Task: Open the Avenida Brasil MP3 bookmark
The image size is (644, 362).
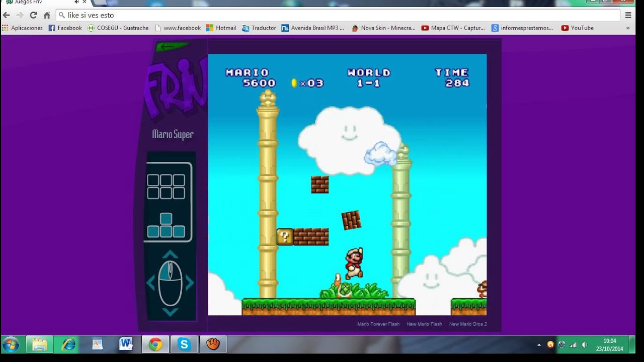Action: coord(313,28)
